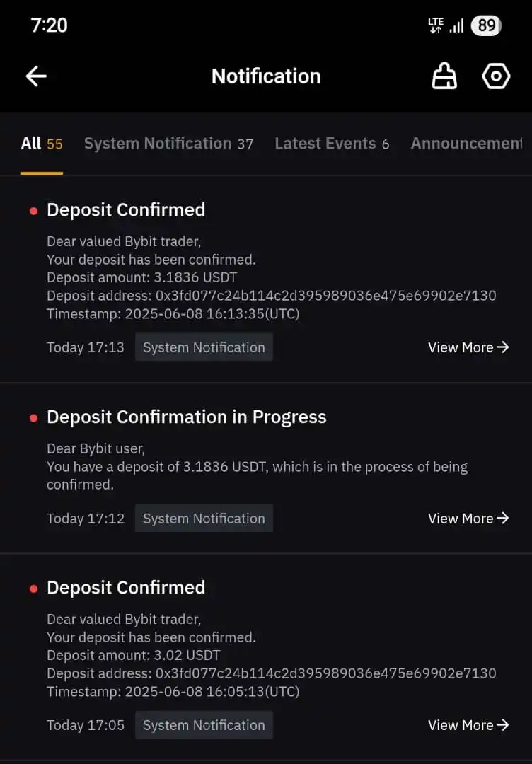Image resolution: width=532 pixels, height=764 pixels.
Task: Tap System Notification tag at Today 17:12
Action: pos(204,519)
